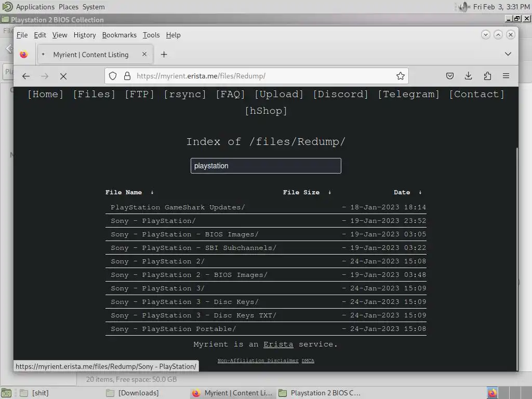Open Sony - PlayStation 3 - Disc Keys/ folder
This screenshot has width=532, height=399.
(x=184, y=302)
